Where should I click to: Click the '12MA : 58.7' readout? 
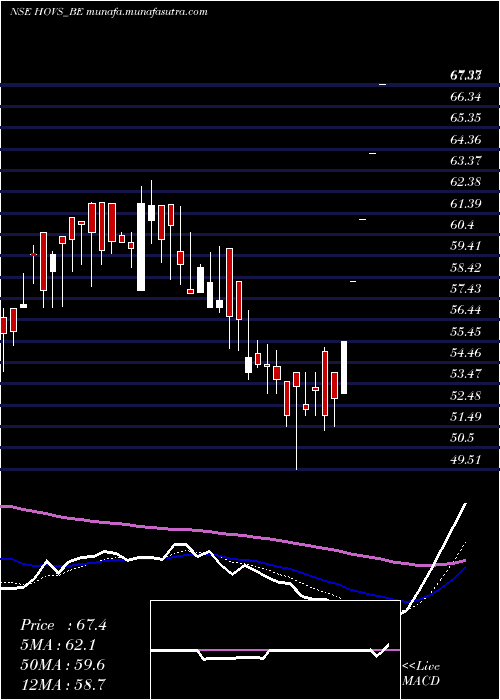62,684
